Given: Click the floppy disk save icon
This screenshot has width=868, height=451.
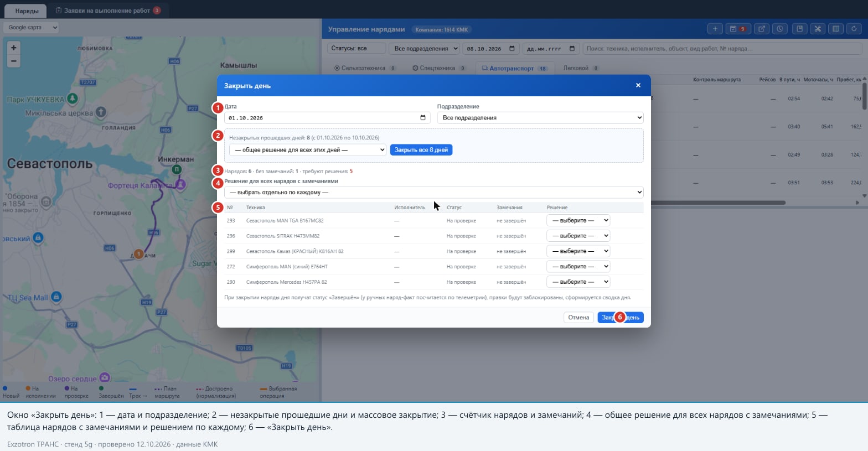Looking at the screenshot, I should click(x=799, y=29).
